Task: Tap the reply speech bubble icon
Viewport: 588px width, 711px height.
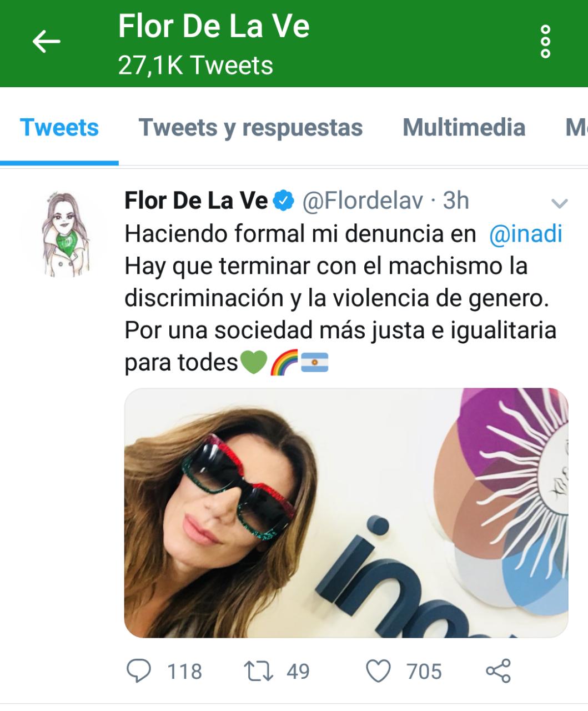Action: (x=138, y=670)
